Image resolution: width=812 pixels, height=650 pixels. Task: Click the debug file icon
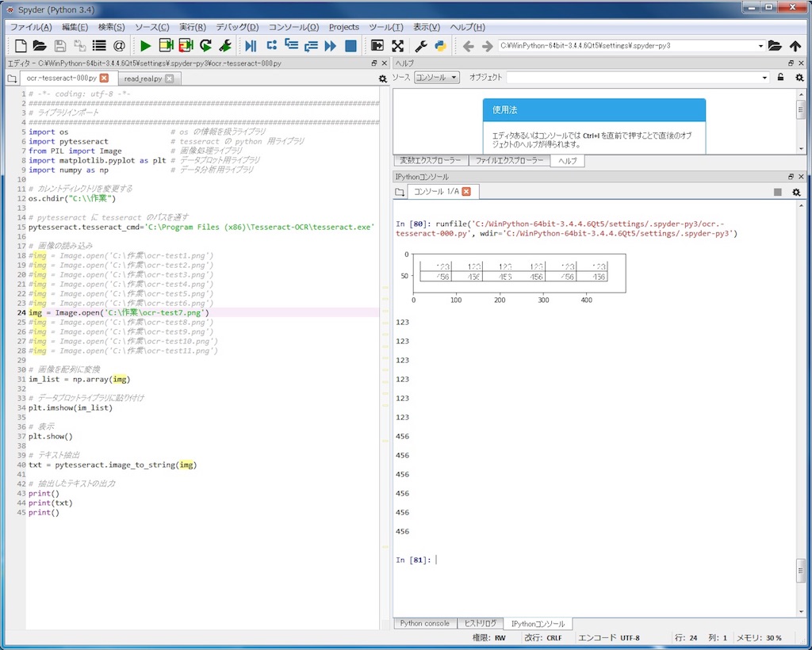point(251,46)
